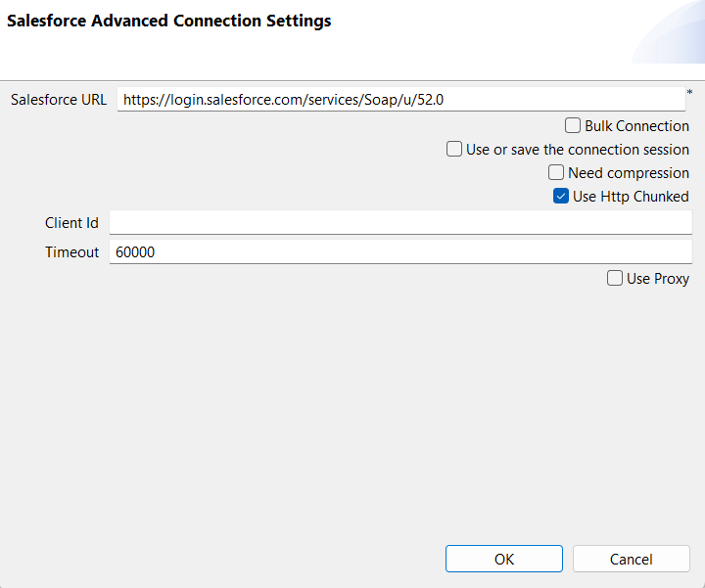Click the required asterisk beside the URL field
705x588 pixels.
[689, 93]
